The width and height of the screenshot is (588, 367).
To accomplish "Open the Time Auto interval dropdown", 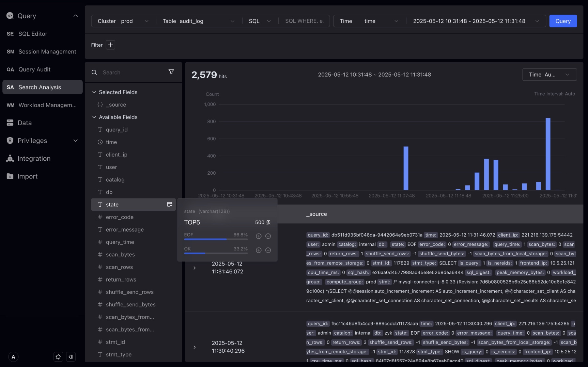I will point(549,75).
